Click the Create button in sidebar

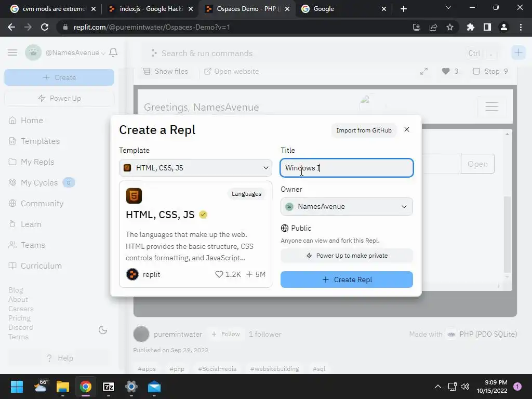[59, 78]
